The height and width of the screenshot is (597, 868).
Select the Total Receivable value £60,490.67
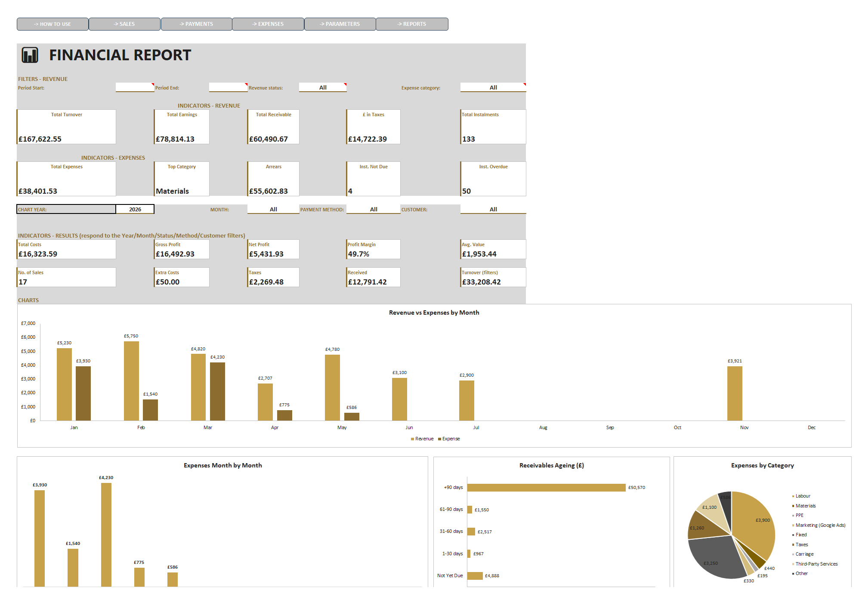[269, 139]
